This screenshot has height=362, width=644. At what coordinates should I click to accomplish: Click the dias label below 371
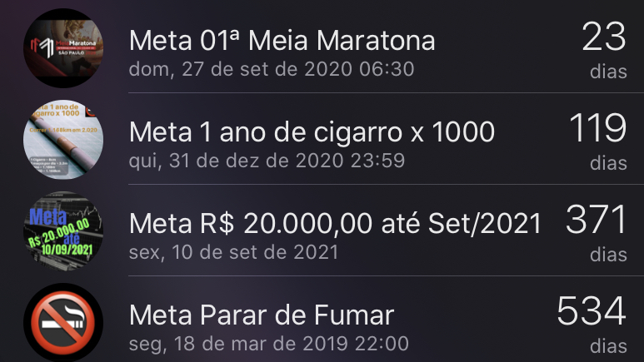pos(608,255)
